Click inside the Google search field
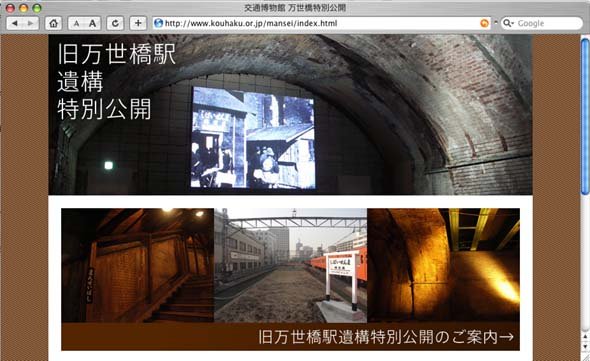 click(542, 23)
